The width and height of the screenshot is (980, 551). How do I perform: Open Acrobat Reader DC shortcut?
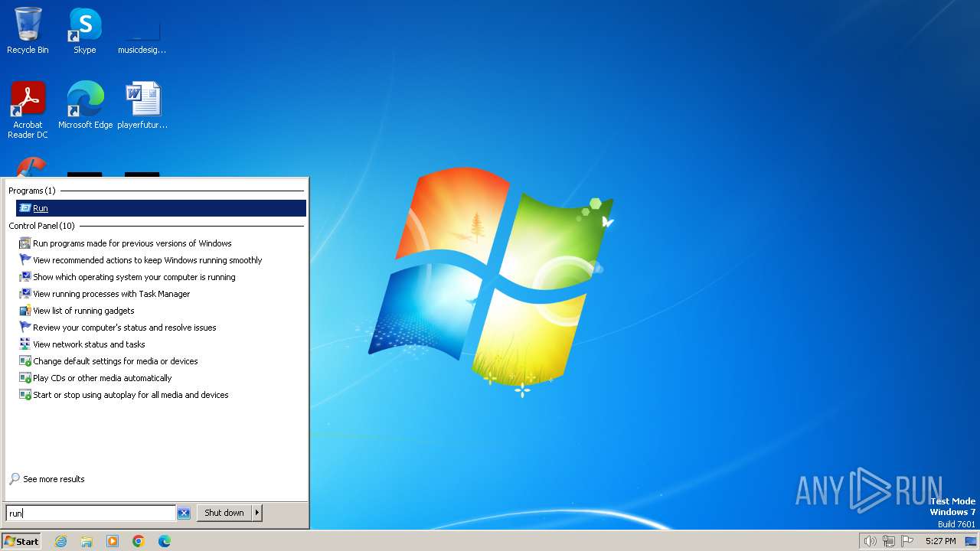(28, 109)
